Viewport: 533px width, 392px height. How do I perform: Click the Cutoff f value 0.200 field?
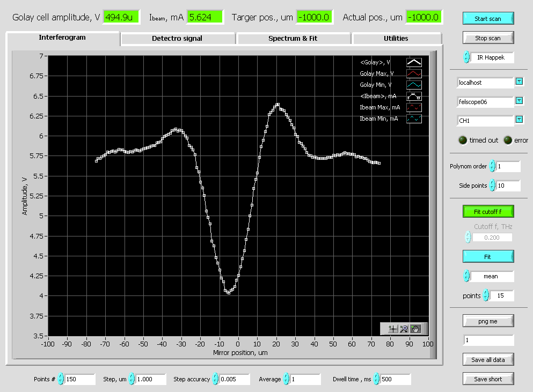click(x=492, y=238)
